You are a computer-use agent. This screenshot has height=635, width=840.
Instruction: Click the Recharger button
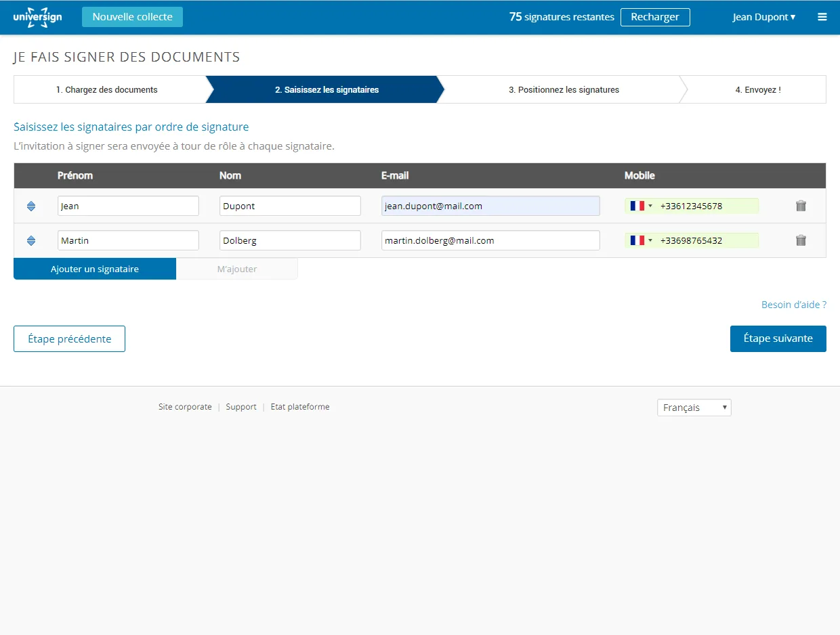coord(655,17)
